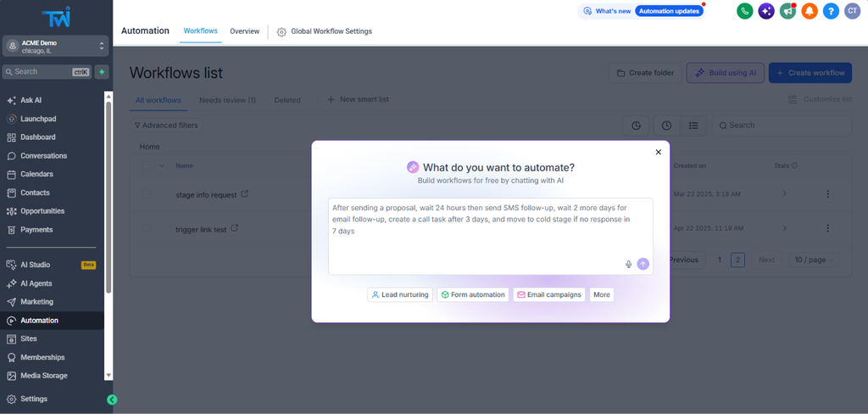Click the clock view icon button
This screenshot has width=868, height=414.
[666, 126]
